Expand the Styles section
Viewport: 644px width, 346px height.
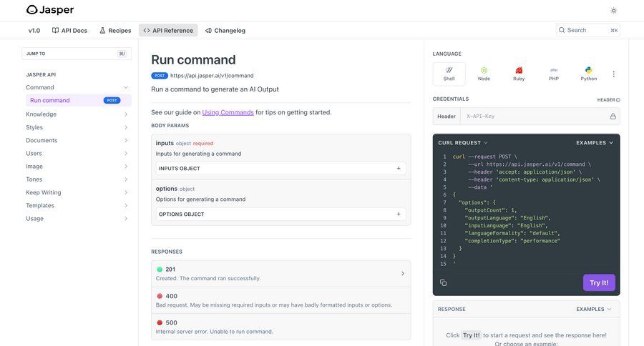pos(126,127)
